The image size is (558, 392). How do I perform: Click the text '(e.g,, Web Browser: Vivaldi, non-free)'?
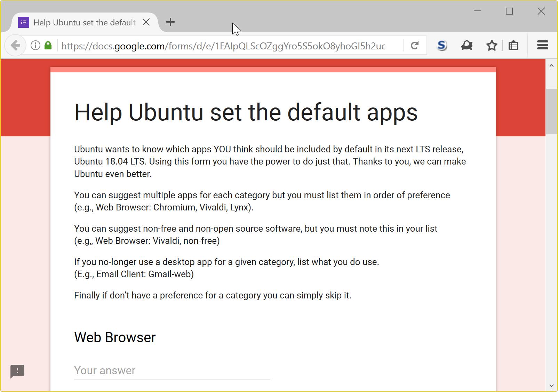tap(147, 241)
